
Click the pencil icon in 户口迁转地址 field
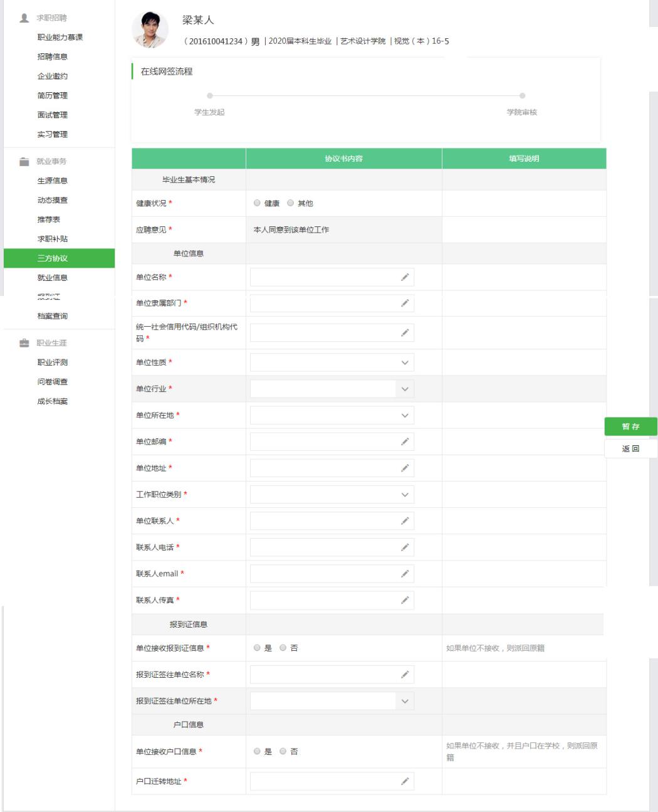pos(405,781)
